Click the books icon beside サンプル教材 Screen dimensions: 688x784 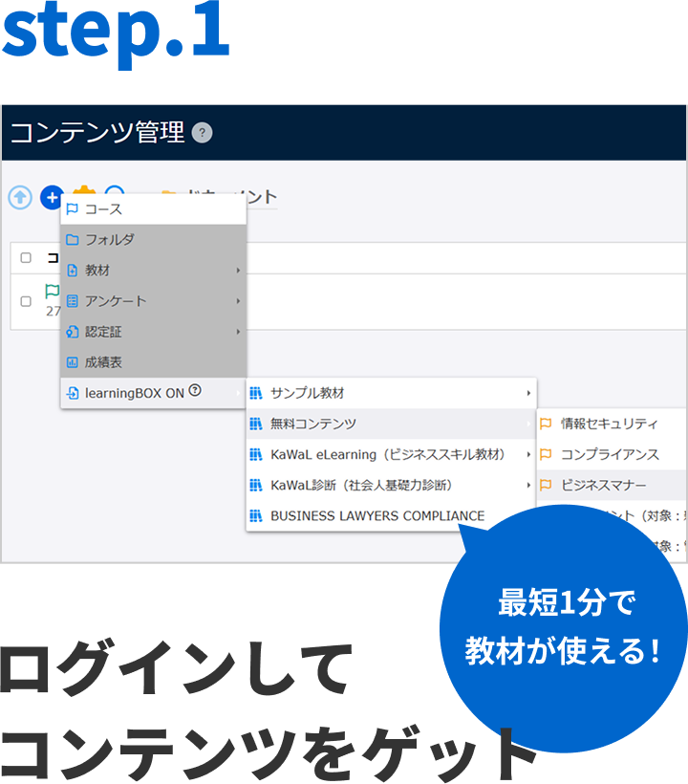pyautogui.click(x=256, y=393)
